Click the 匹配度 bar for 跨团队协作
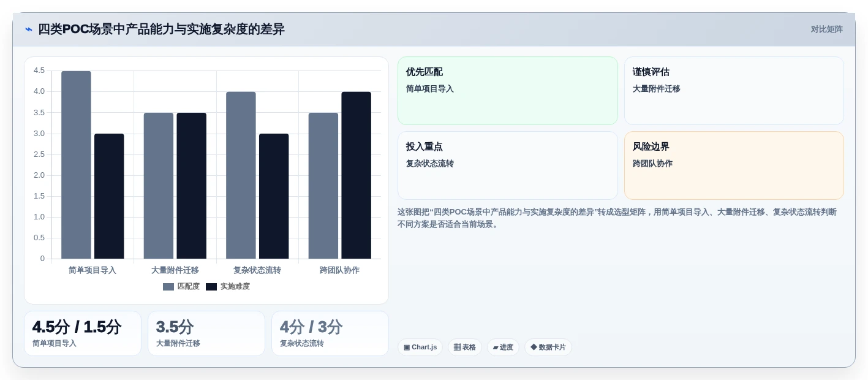The height and width of the screenshot is (380, 868). coord(323,186)
